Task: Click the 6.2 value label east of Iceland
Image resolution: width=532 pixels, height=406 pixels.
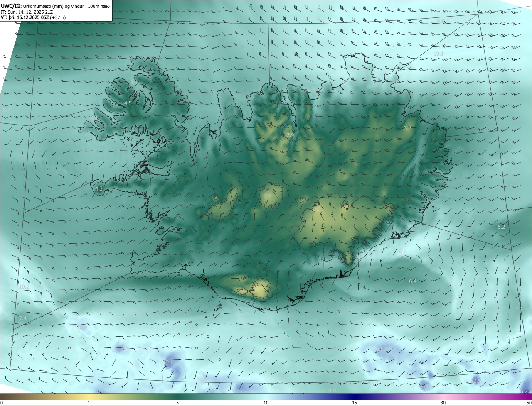Action: tap(501, 227)
